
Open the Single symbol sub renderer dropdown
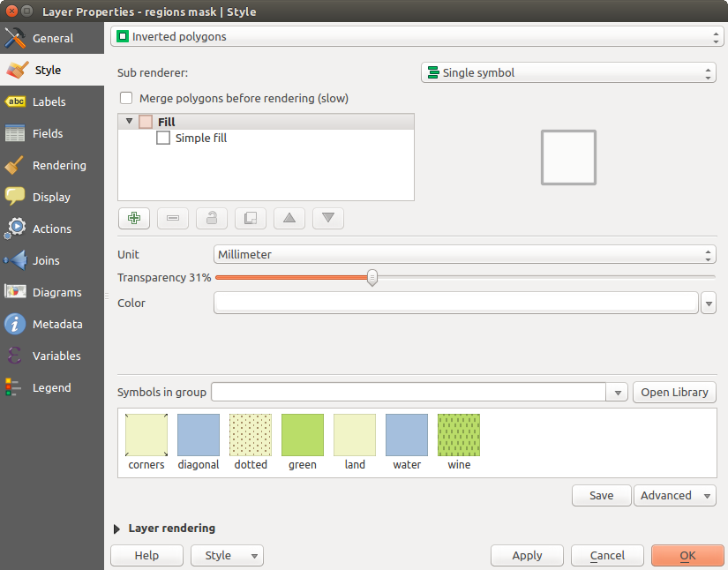pyautogui.click(x=568, y=72)
